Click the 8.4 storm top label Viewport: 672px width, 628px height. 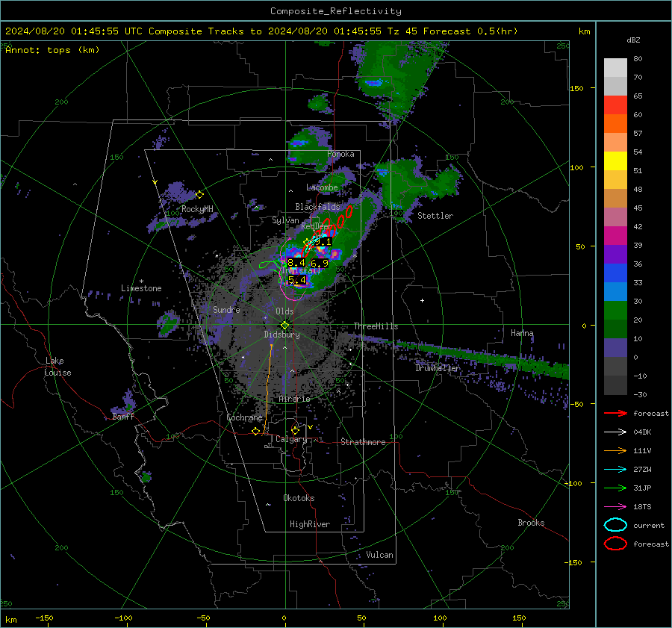pos(296,263)
